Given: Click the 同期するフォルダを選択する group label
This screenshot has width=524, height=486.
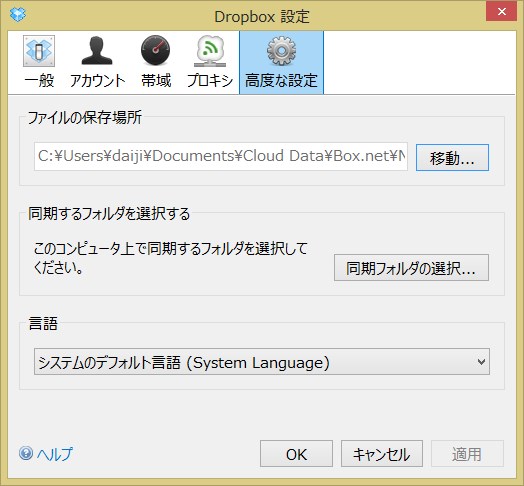Looking at the screenshot, I should click(x=109, y=213).
